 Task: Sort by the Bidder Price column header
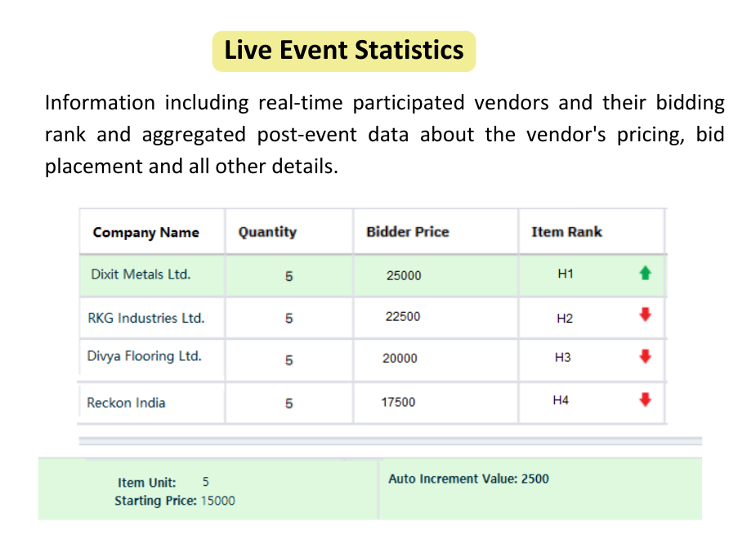coord(407,232)
